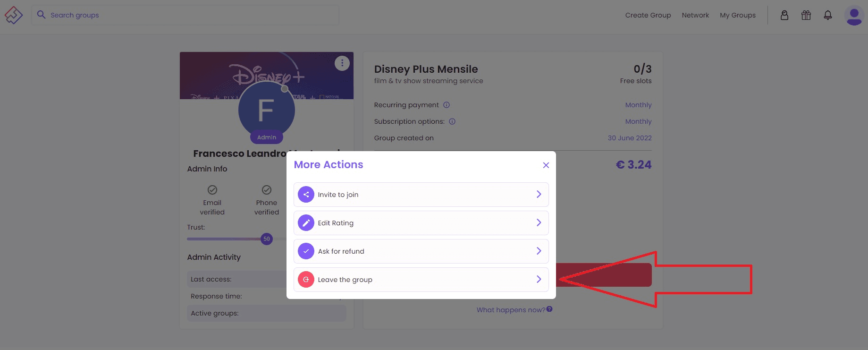Close the More Actions dialog

click(x=546, y=165)
